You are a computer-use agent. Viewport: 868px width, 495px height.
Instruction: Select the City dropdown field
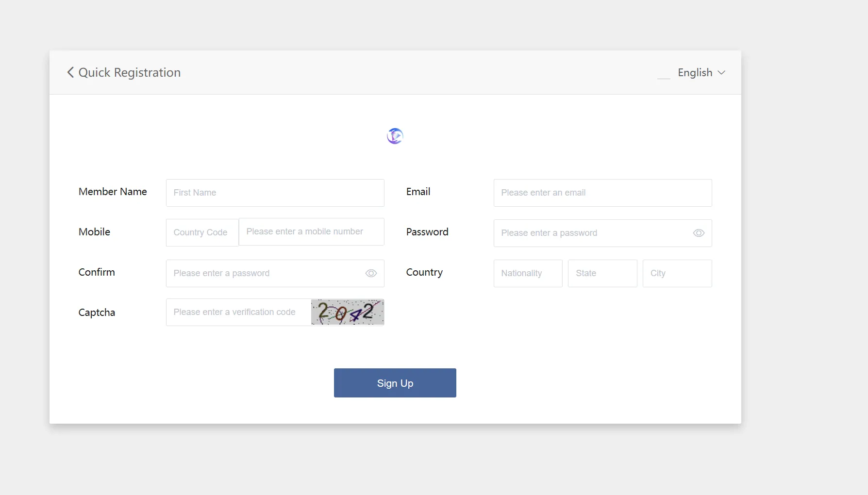677,273
